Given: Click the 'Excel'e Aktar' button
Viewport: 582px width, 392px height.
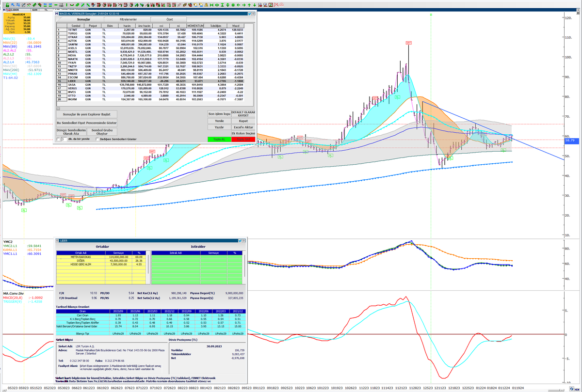Looking at the screenshot, I should 243,127.
